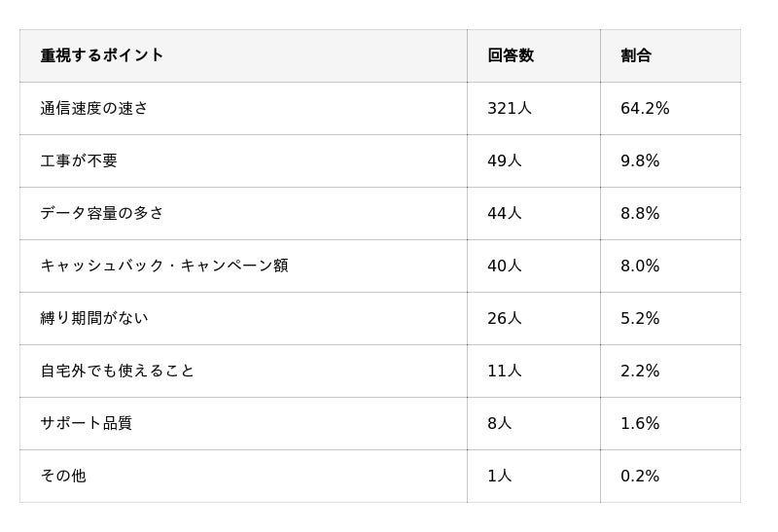The image size is (778, 532).
Task: Click the 40人 answer count cell
Action: tap(505, 266)
